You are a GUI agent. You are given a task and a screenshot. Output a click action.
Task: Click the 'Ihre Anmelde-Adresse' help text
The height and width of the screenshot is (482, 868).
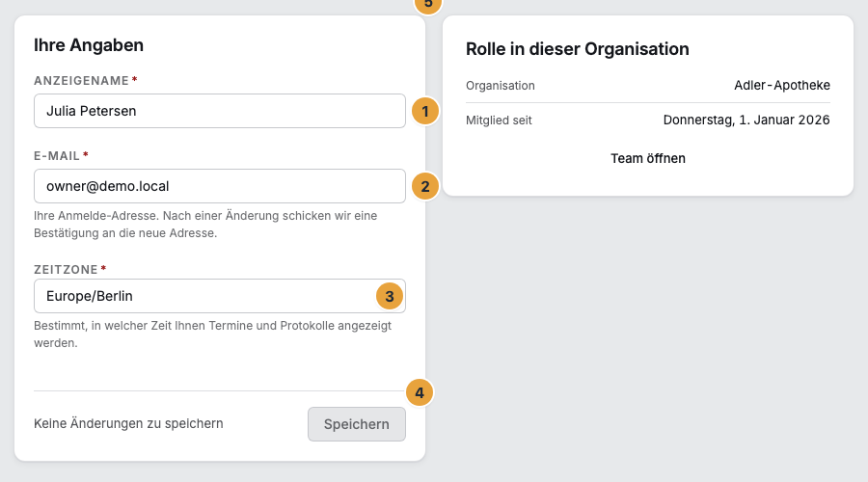pos(205,224)
